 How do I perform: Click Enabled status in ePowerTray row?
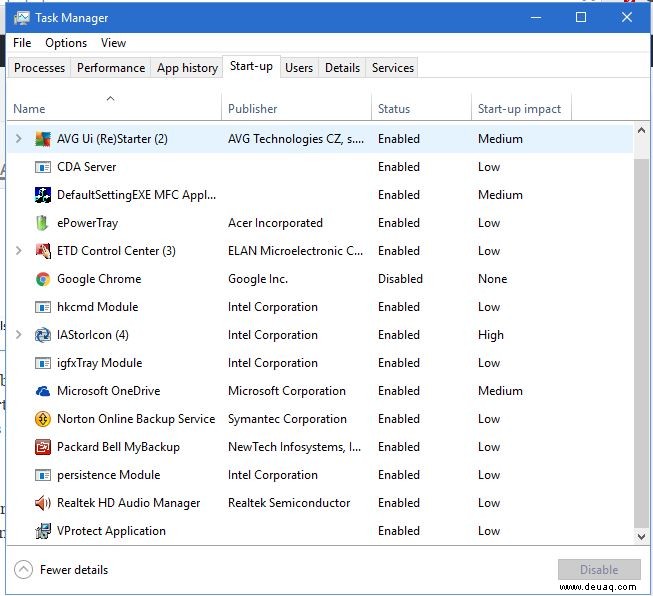click(x=399, y=223)
